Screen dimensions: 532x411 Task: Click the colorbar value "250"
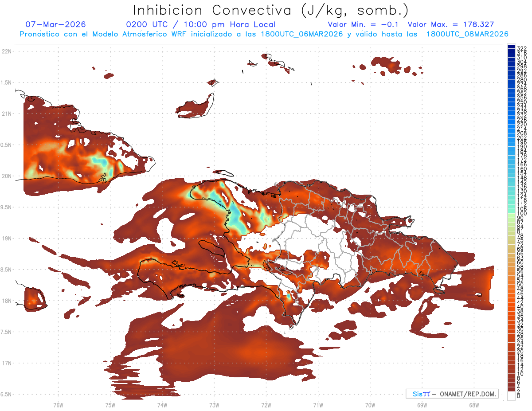pos(522,102)
